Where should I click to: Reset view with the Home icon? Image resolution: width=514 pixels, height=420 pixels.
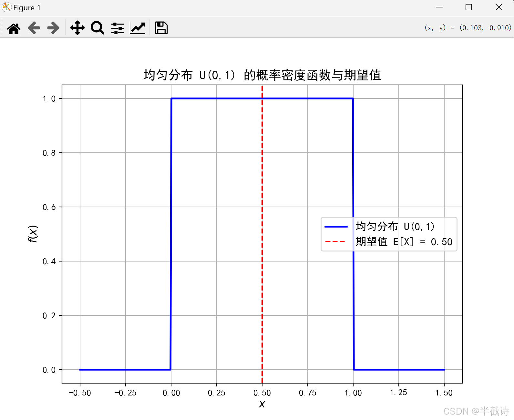(14, 28)
